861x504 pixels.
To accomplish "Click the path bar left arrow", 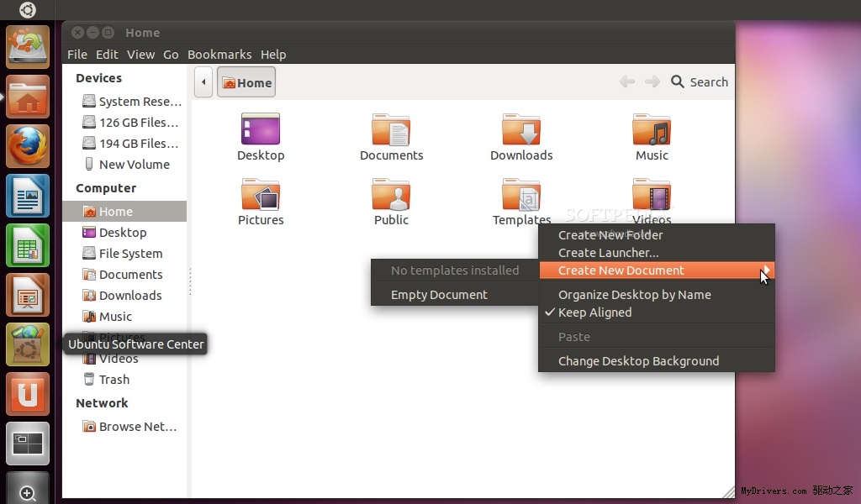I will (203, 82).
